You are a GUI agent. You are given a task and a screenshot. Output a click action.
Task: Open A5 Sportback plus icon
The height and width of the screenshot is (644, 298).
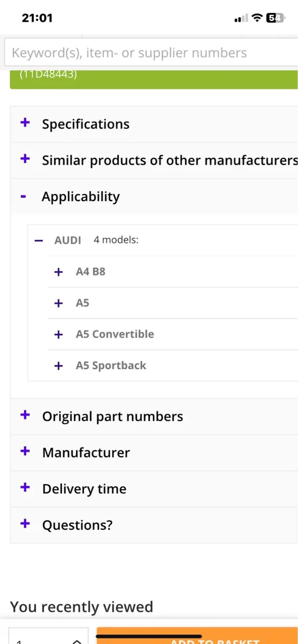coord(59,366)
